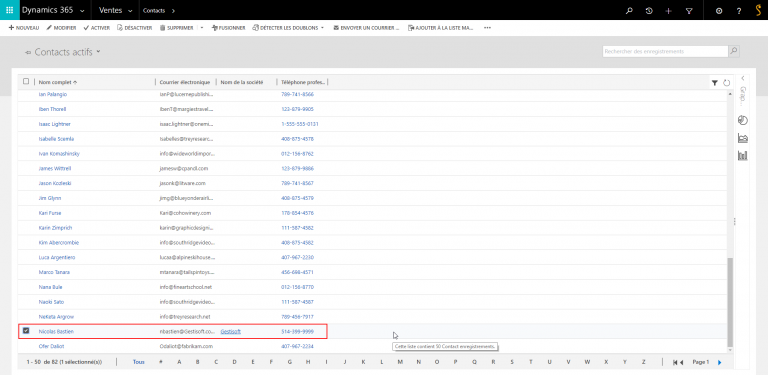Viewport: 768px width, 375px height.
Task: Open the SUPPRIMER split dropdown arrow
Action: tap(202, 28)
